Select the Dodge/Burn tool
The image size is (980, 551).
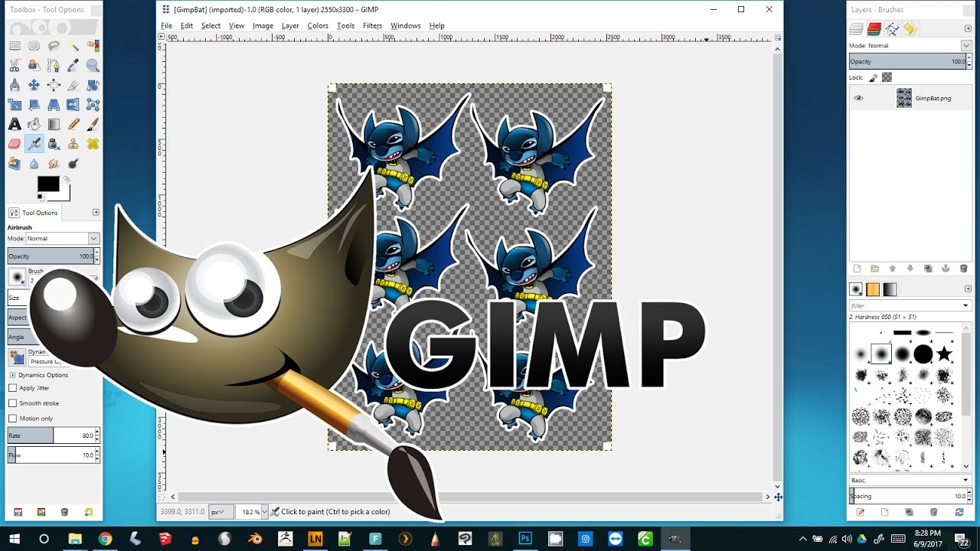pyautogui.click(x=73, y=163)
